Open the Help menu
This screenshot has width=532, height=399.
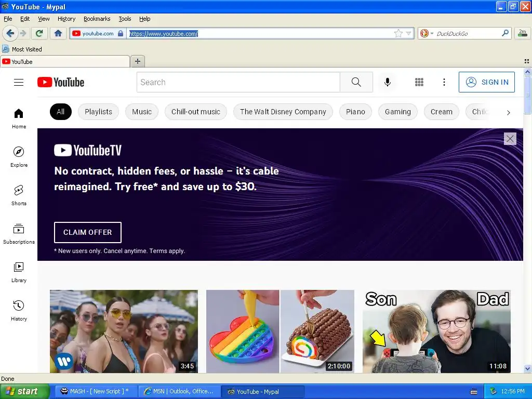click(144, 19)
